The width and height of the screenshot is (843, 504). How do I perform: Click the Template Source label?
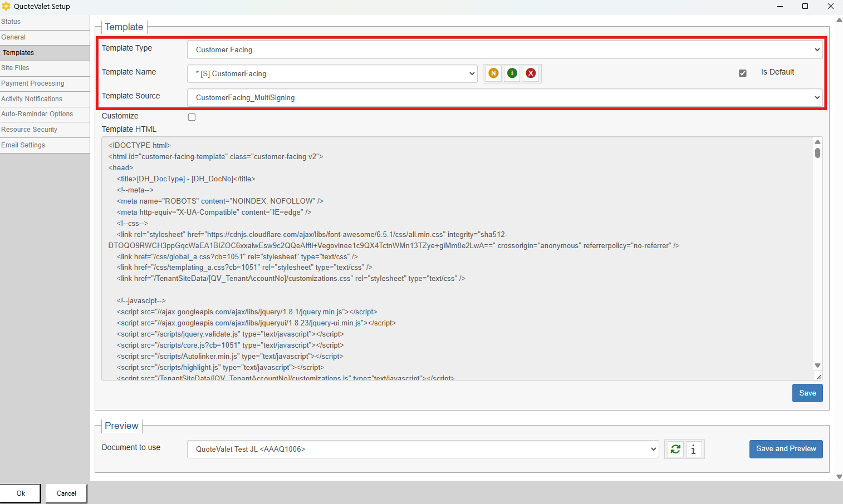coord(131,96)
